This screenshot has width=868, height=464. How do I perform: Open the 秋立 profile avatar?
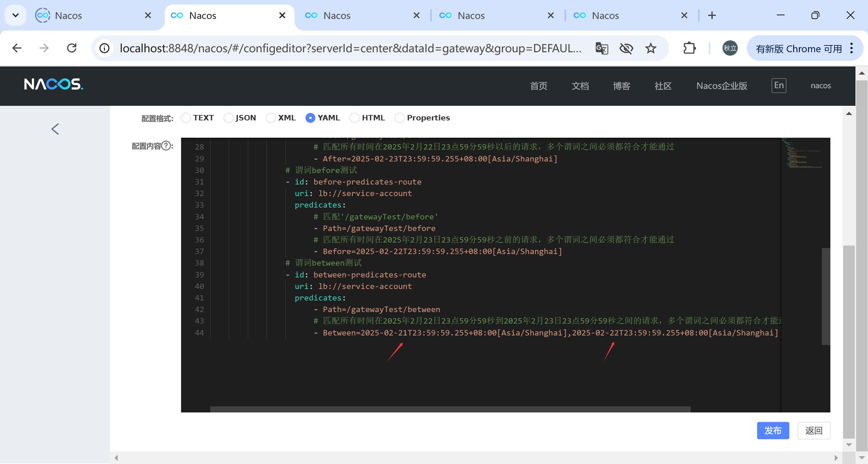point(730,48)
